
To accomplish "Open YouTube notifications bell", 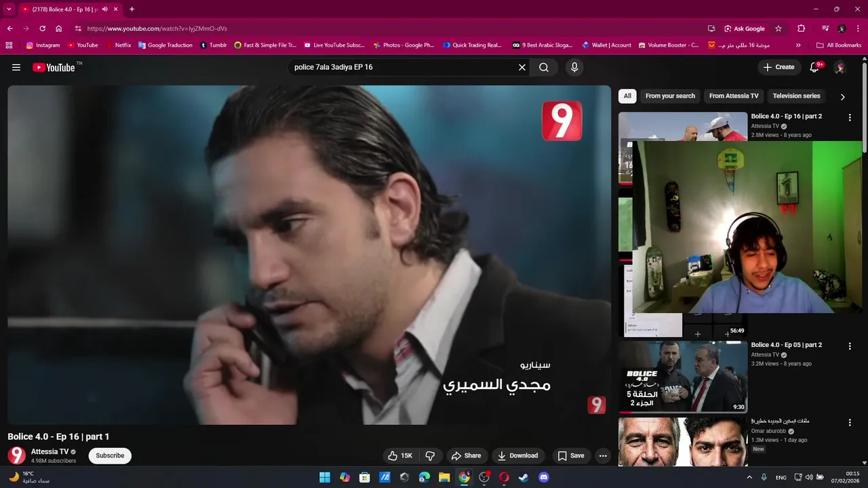I will pos(815,67).
